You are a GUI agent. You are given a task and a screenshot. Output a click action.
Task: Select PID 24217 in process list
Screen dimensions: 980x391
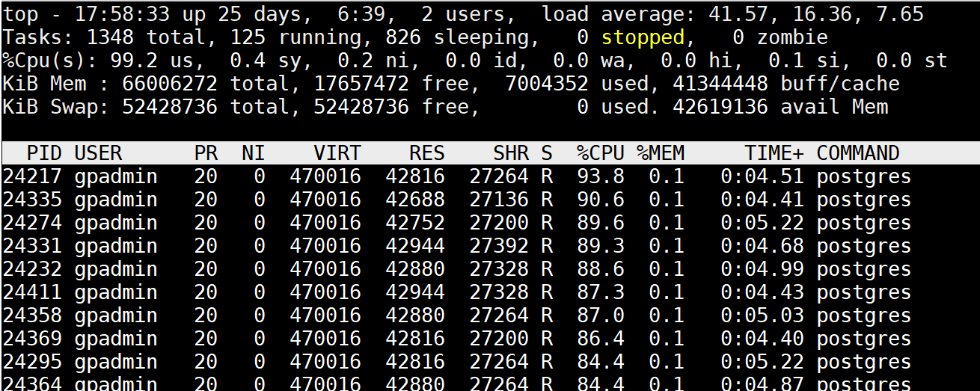pos(490,177)
